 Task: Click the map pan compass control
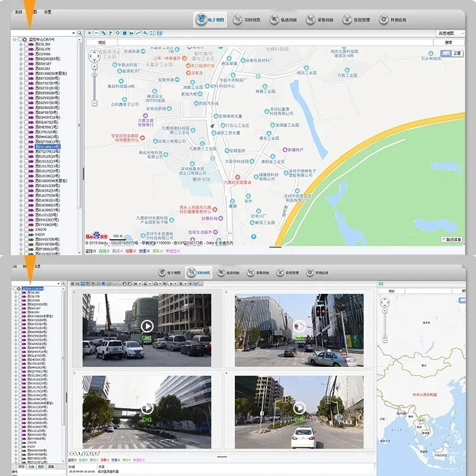tap(95, 56)
